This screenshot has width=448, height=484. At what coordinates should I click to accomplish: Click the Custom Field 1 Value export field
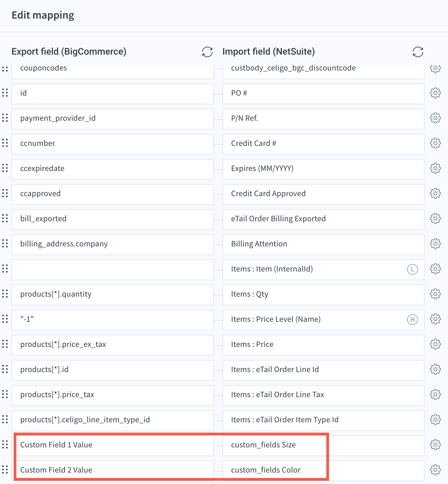[112, 446]
